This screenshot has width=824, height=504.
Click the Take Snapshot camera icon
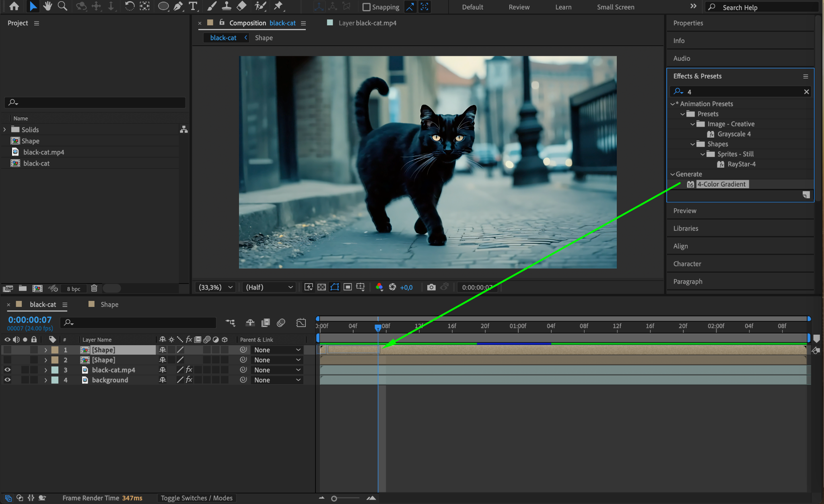coord(431,287)
